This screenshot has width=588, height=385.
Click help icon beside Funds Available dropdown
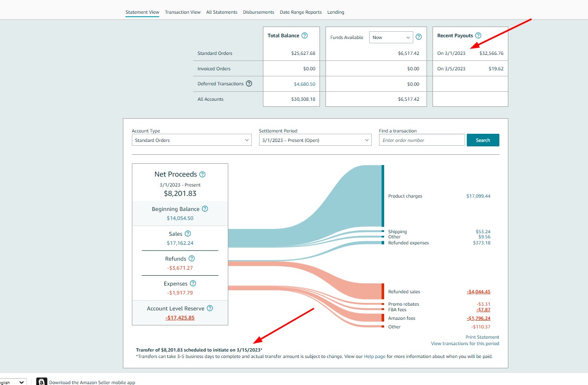pyautogui.click(x=419, y=37)
